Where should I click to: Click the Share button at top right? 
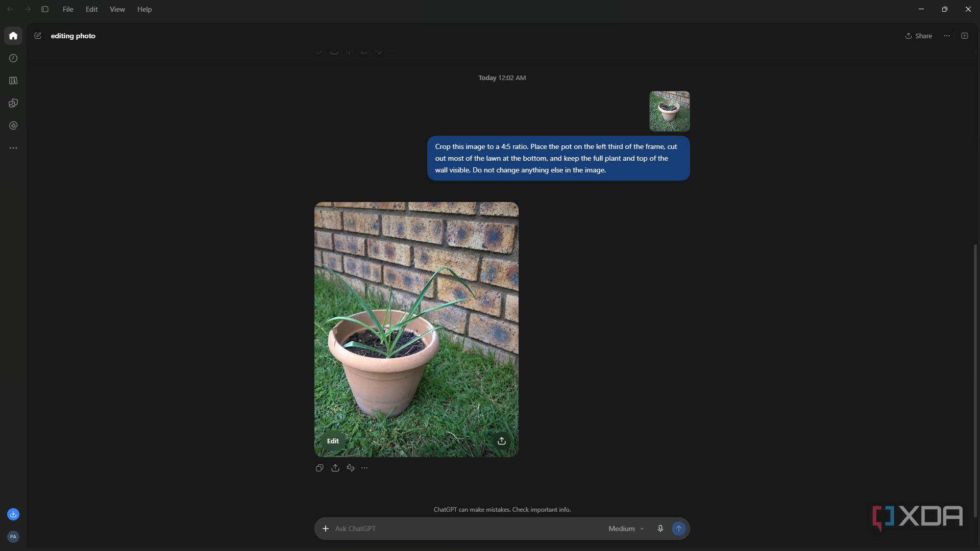click(919, 36)
